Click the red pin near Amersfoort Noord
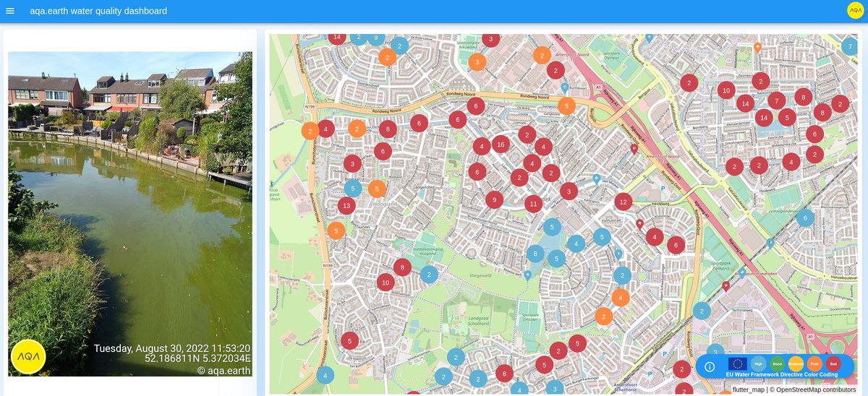868x396 pixels. 634,149
